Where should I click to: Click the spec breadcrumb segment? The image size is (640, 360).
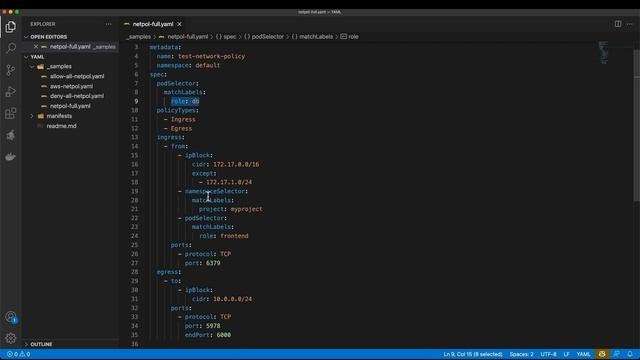click(226, 37)
